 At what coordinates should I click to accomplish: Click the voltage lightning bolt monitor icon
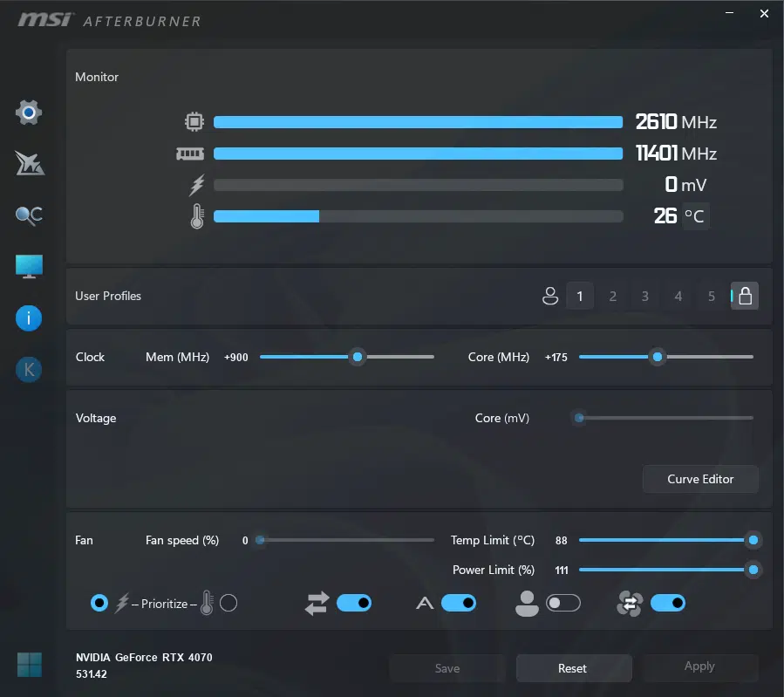(x=197, y=185)
